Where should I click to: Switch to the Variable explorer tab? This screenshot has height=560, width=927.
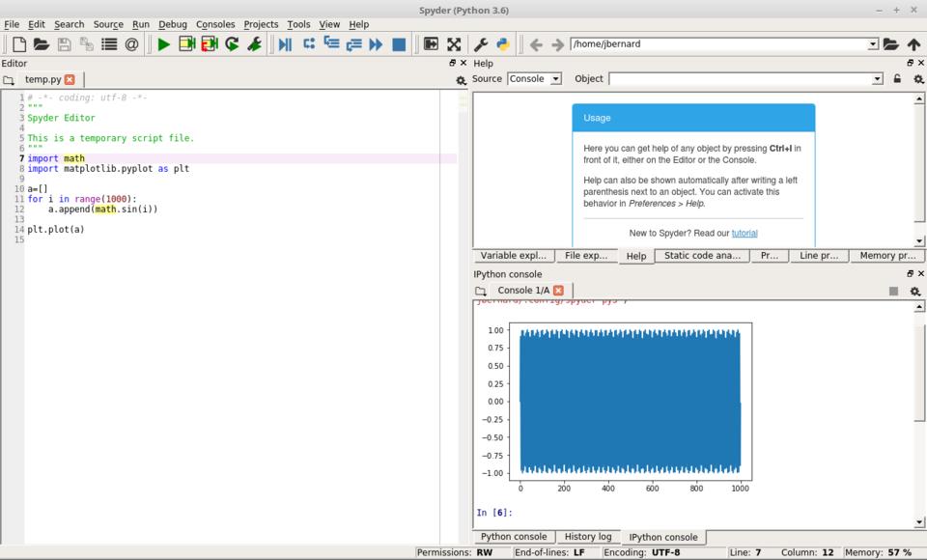(513, 256)
